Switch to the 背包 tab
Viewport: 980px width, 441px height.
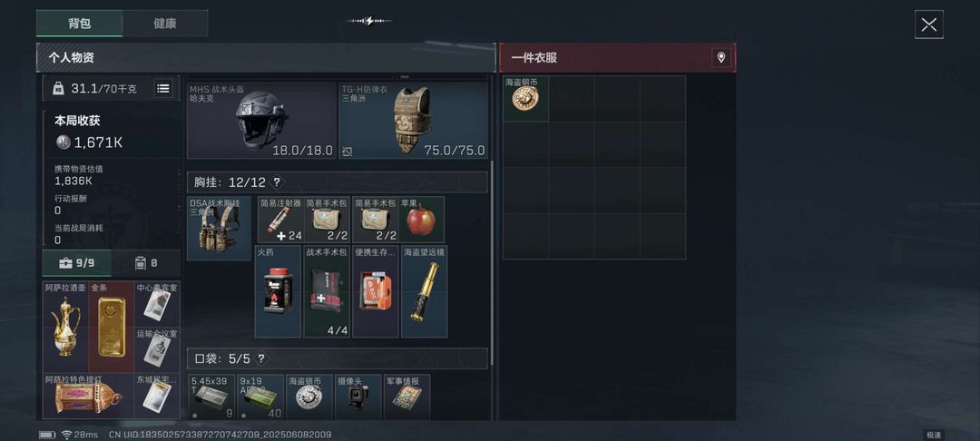pos(79,24)
